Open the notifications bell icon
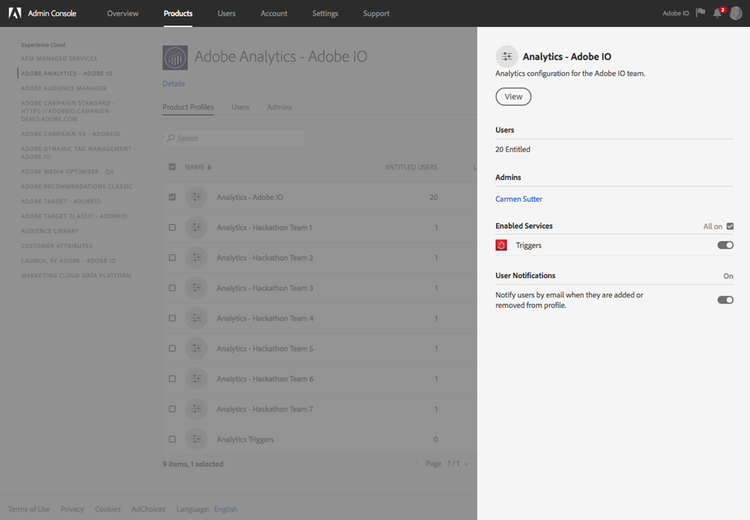This screenshot has height=520, width=750. tap(717, 13)
